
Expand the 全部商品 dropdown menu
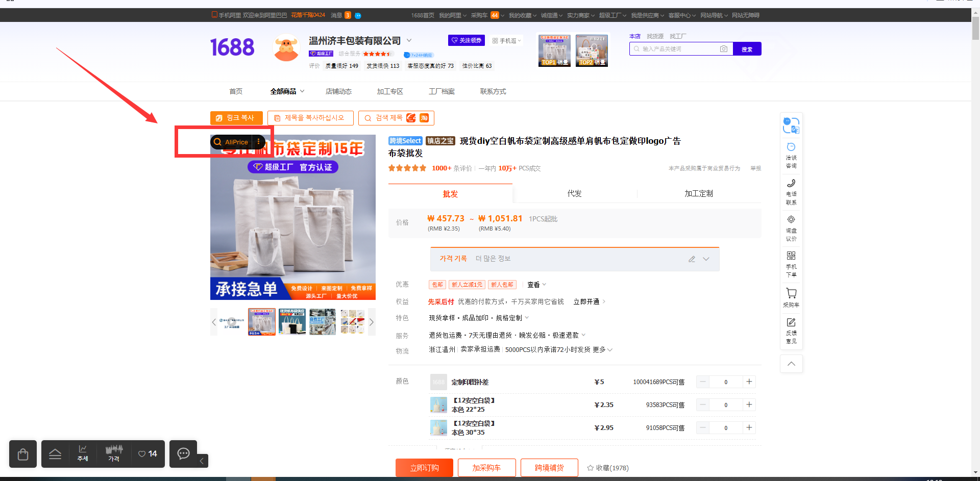pos(287,91)
